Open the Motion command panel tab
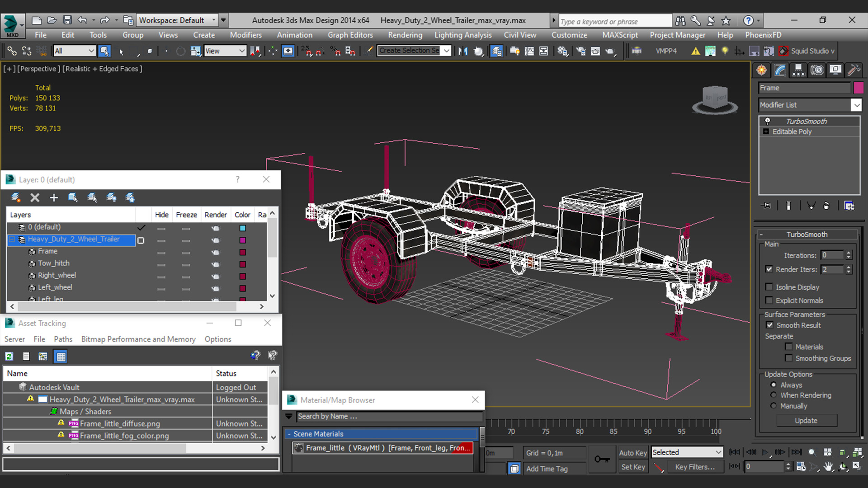Viewport: 868px width, 488px height. 817,70
